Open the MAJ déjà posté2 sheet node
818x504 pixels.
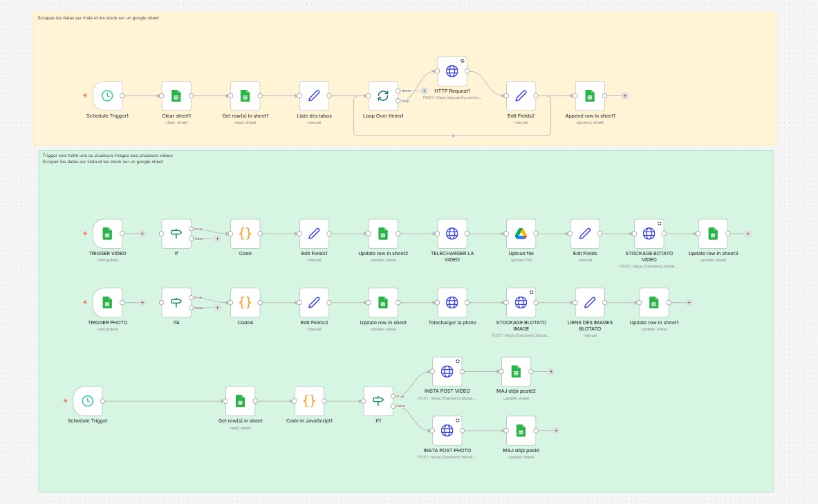[516, 371]
